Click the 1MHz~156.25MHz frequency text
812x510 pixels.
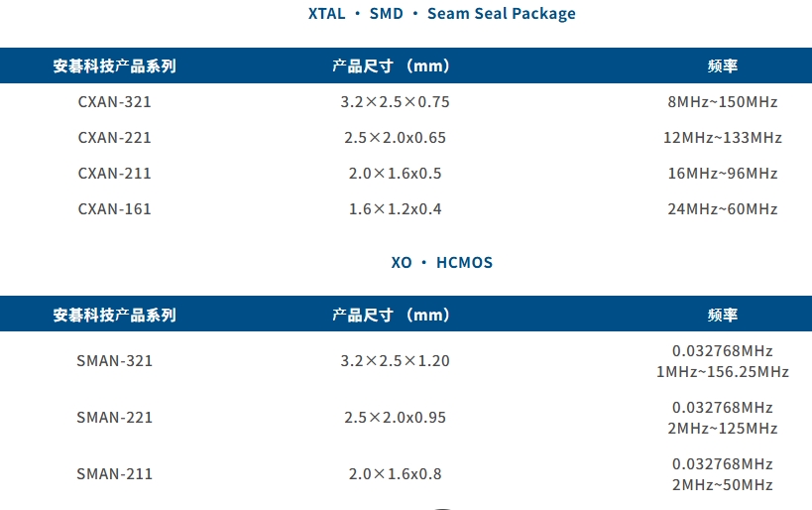[722, 371]
